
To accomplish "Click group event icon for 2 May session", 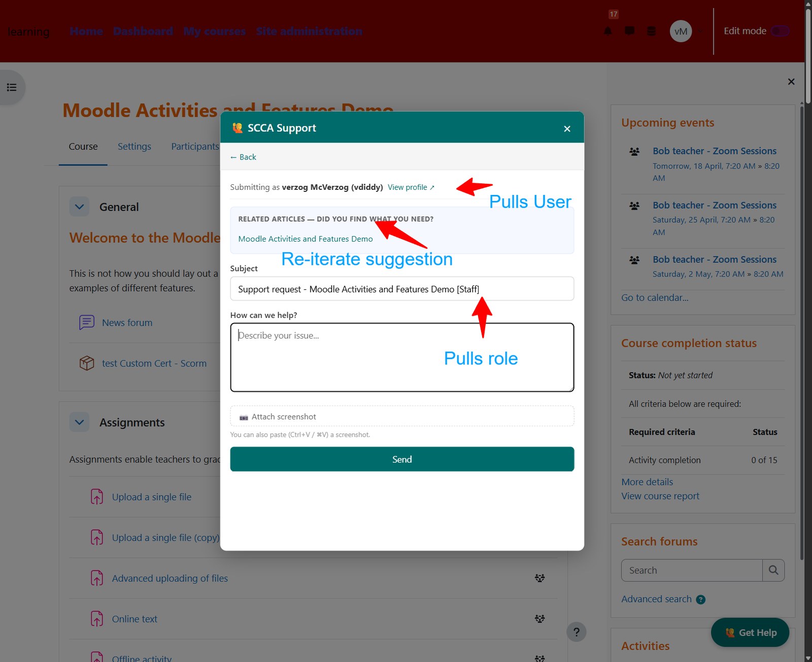I will coord(634,260).
